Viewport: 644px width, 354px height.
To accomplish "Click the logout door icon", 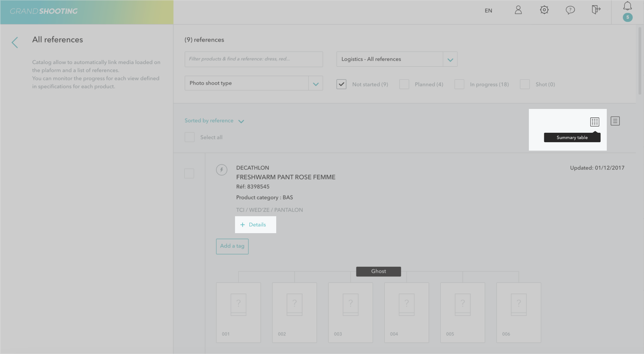I will 596,10.
